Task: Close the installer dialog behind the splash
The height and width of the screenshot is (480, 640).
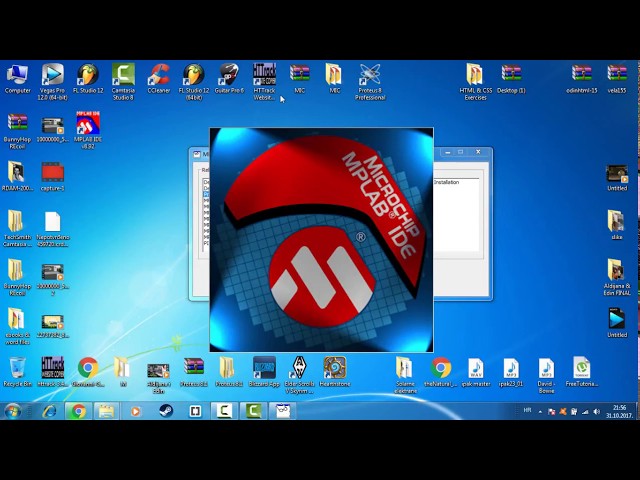Action: (478, 152)
